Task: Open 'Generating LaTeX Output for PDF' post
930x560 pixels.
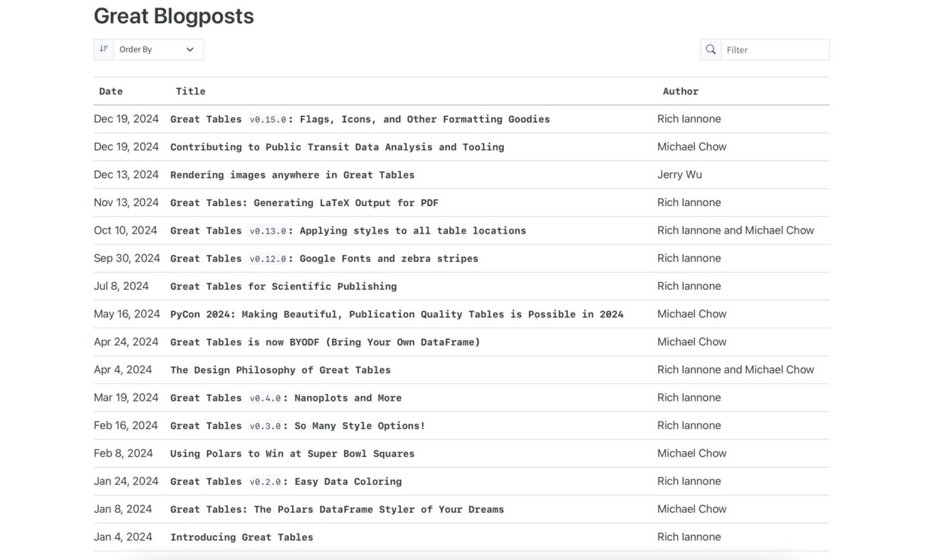Action: [x=304, y=203]
